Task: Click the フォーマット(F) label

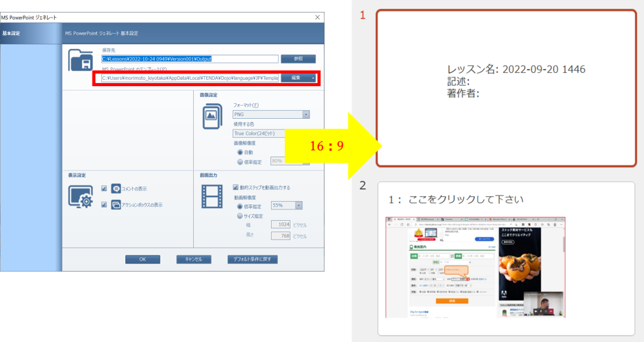Action: (x=246, y=105)
